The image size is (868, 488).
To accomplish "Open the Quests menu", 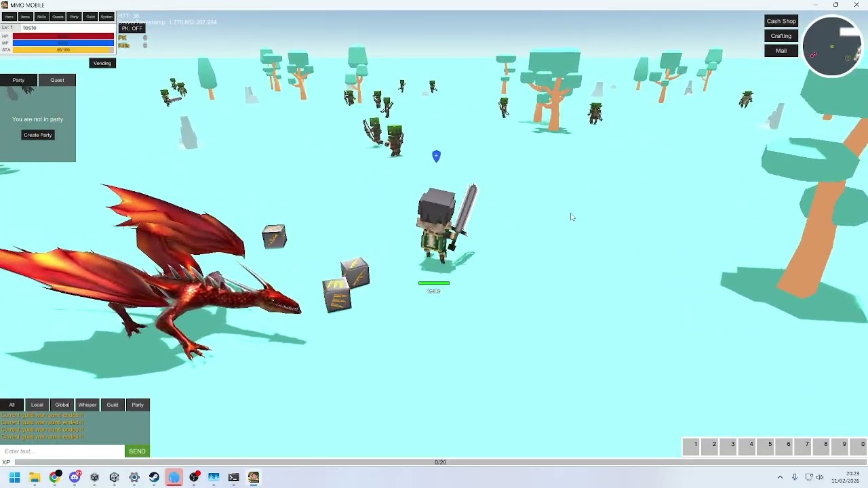I will (x=58, y=16).
